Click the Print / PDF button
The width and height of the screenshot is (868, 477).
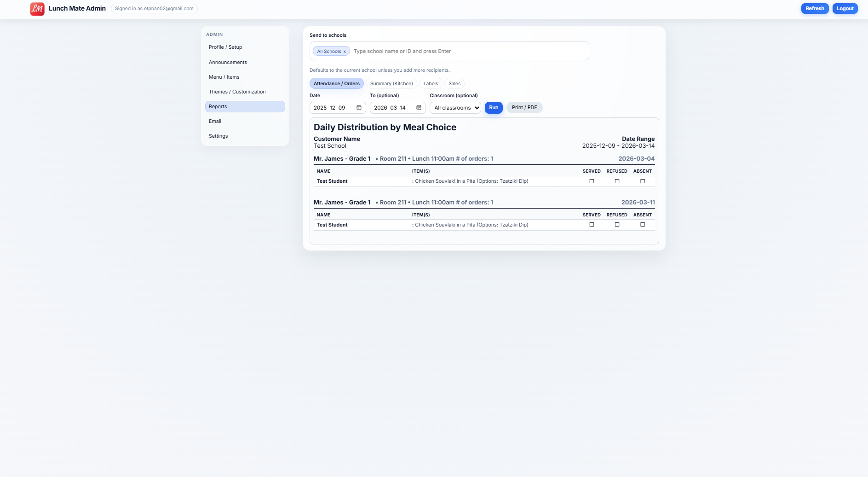(x=524, y=107)
